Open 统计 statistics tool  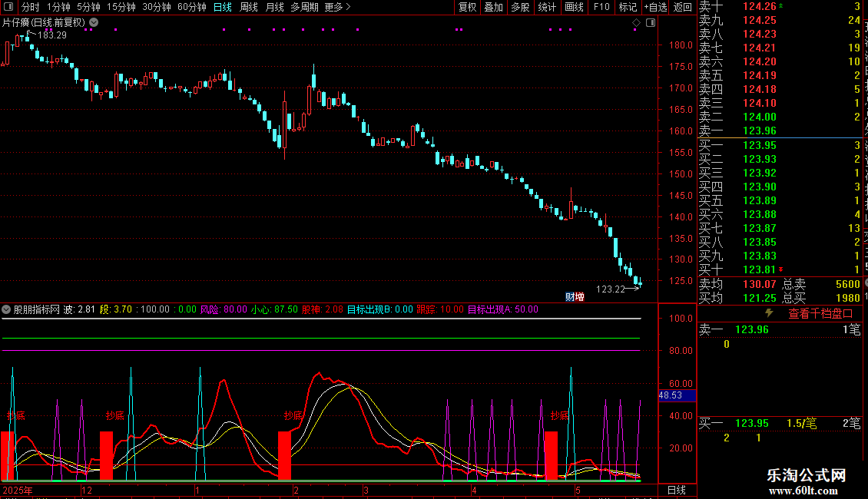(547, 7)
